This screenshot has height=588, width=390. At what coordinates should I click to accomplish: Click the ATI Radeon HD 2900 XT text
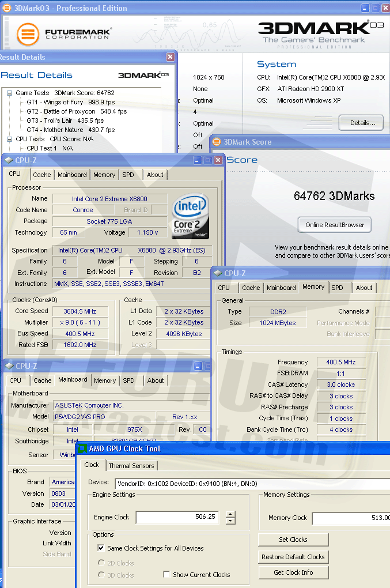[x=311, y=89]
